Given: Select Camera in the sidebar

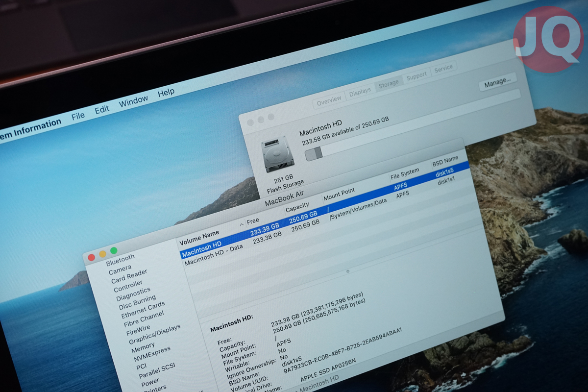Looking at the screenshot, I should tap(120, 269).
